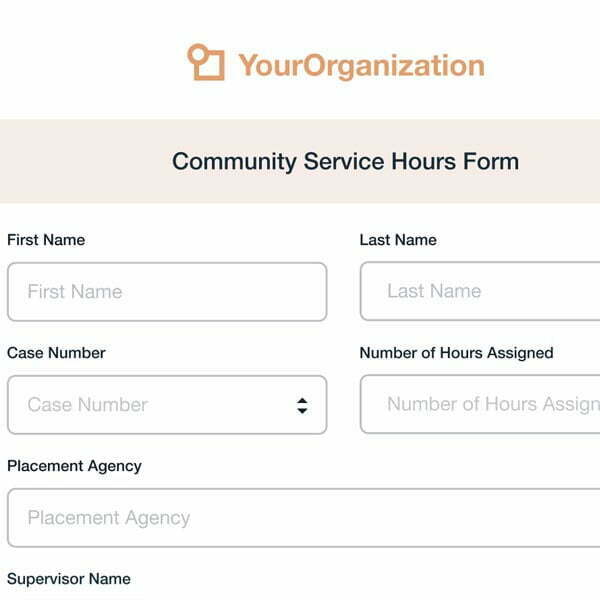Click the Community Service Hours Form heading
Viewport: 600px width, 600px height.
coord(345,161)
